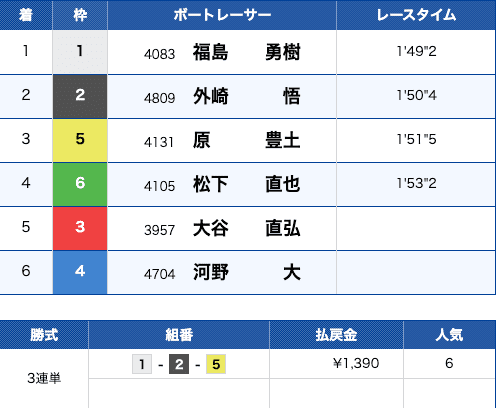Click the ボートレーサー column header
The image size is (498, 408).
pyautogui.click(x=222, y=15)
